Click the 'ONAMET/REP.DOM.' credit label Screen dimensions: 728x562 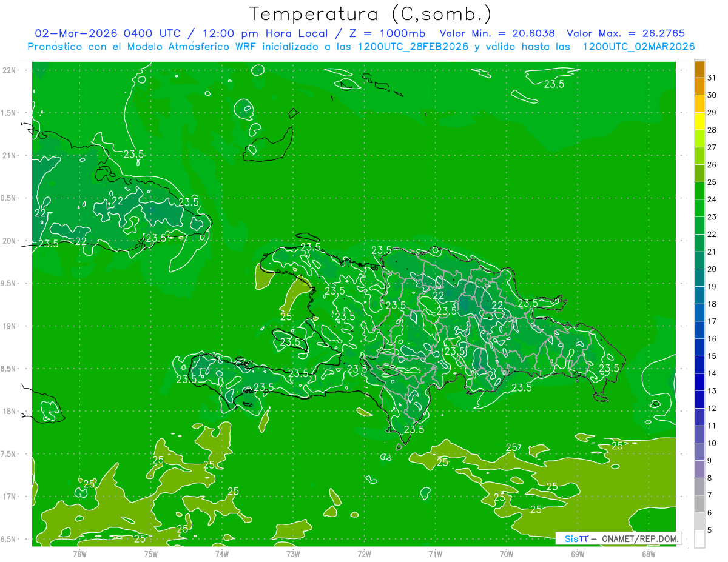[641, 538]
